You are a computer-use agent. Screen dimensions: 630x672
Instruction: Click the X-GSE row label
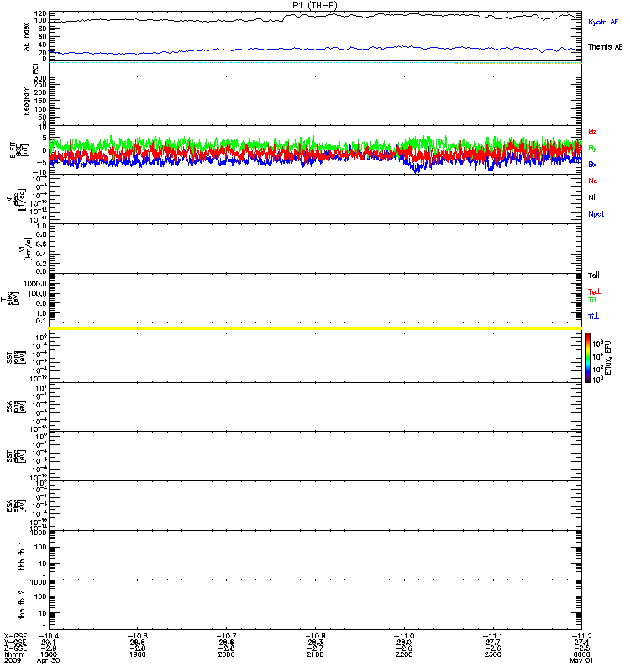(15, 636)
